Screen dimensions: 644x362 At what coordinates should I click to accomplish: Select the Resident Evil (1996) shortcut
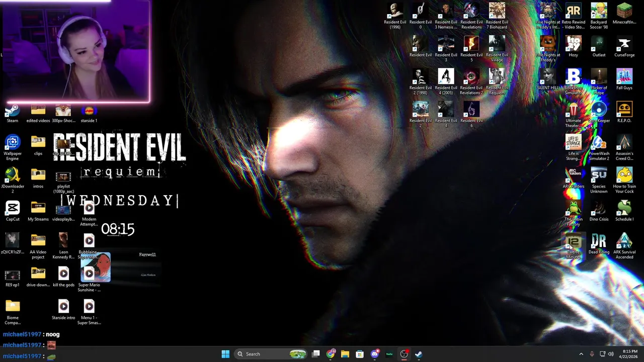[x=395, y=16]
